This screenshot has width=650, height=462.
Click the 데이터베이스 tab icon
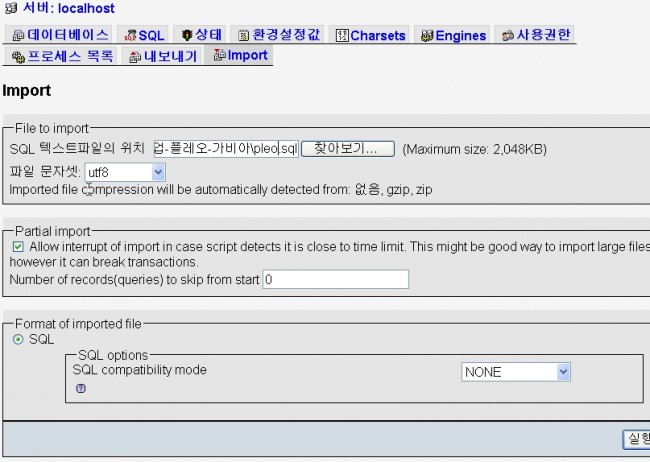pos(18,36)
